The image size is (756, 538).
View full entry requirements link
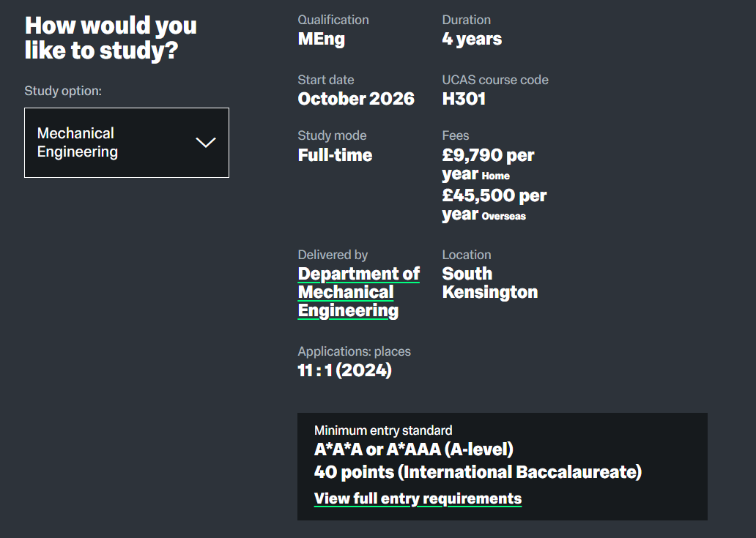(x=418, y=498)
